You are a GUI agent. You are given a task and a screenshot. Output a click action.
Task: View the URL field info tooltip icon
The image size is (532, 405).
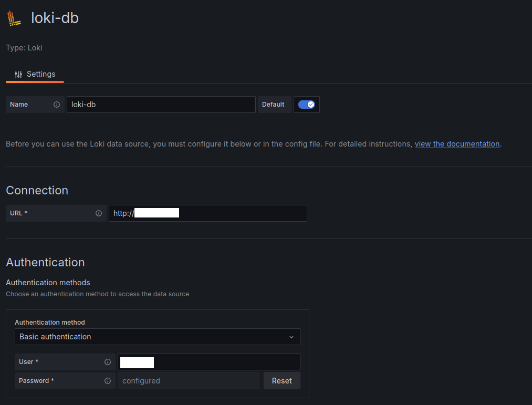99,213
